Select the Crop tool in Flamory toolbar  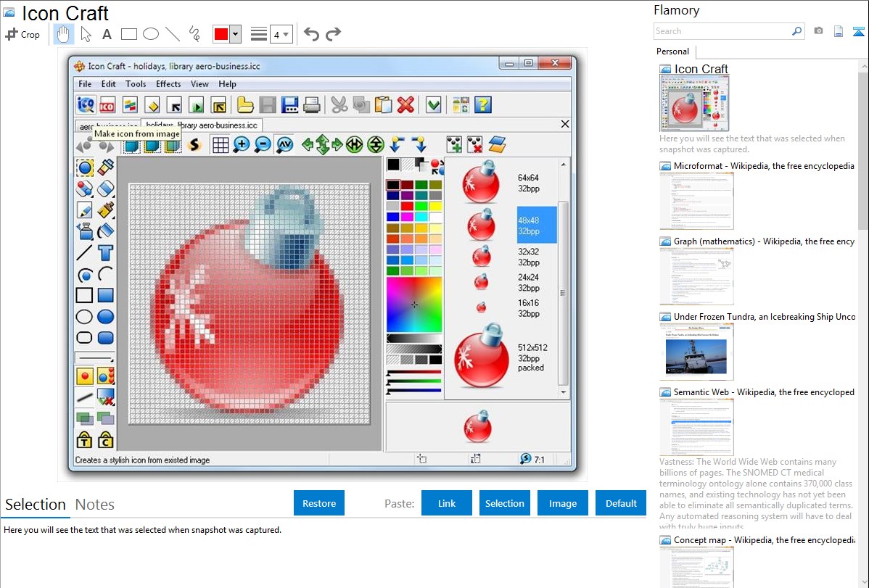click(22, 34)
